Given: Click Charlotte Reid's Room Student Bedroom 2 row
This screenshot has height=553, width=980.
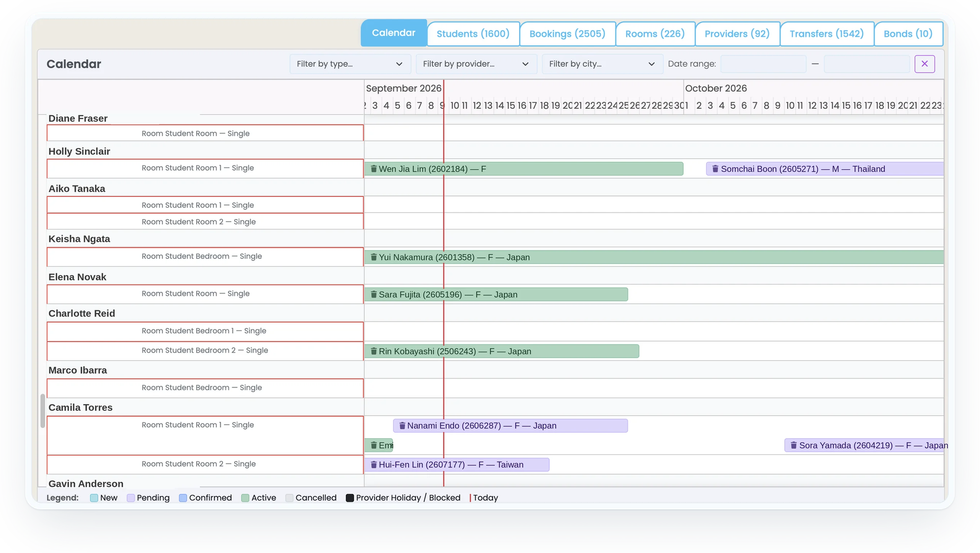Looking at the screenshot, I should coord(205,350).
